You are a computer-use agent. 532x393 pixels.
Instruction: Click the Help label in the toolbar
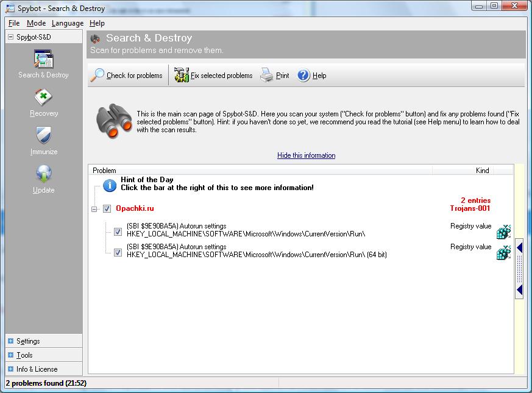click(x=319, y=76)
